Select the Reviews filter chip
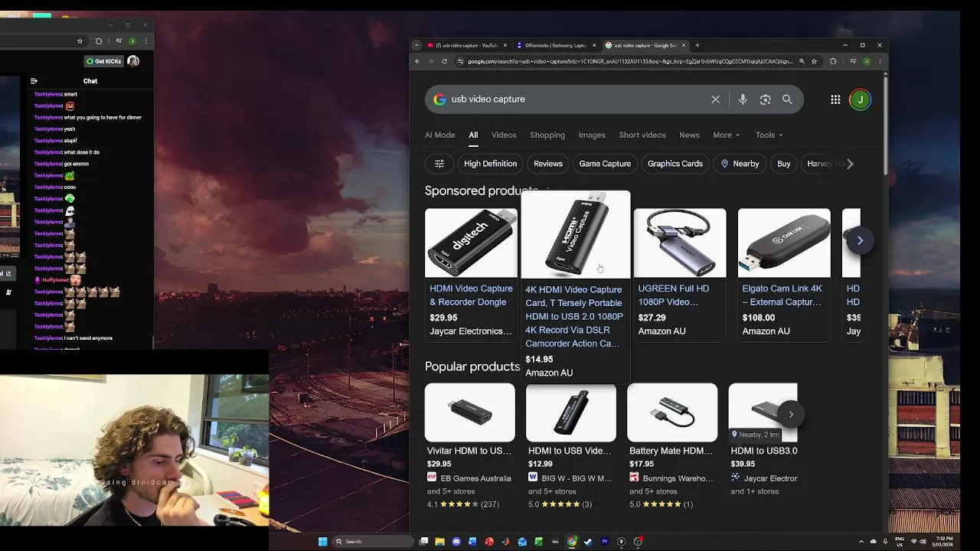980x551 pixels. [x=548, y=164]
